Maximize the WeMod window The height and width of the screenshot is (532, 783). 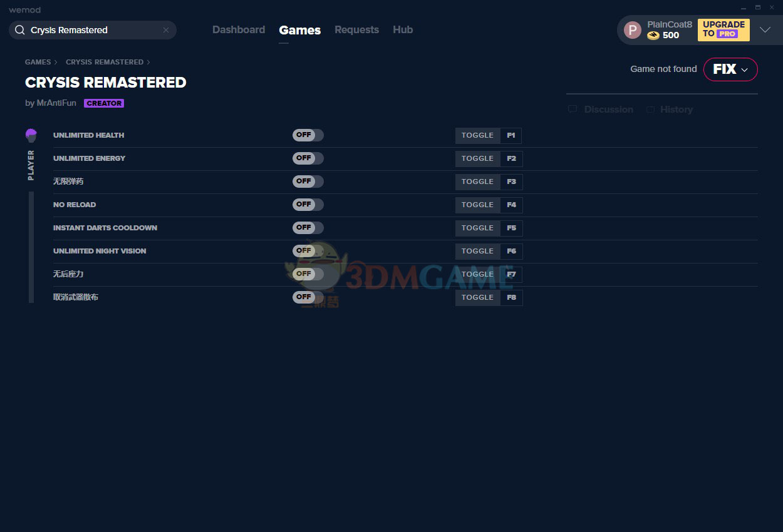pyautogui.click(x=758, y=8)
